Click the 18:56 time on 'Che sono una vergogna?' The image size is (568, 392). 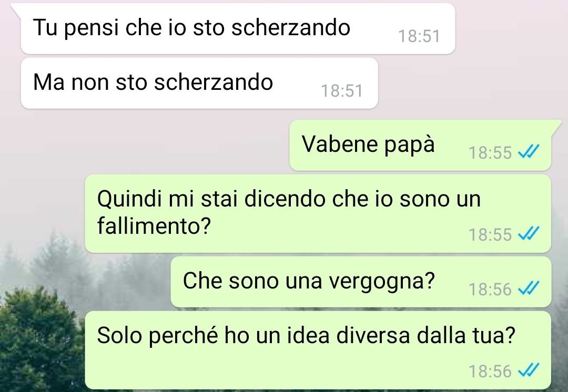490,289
